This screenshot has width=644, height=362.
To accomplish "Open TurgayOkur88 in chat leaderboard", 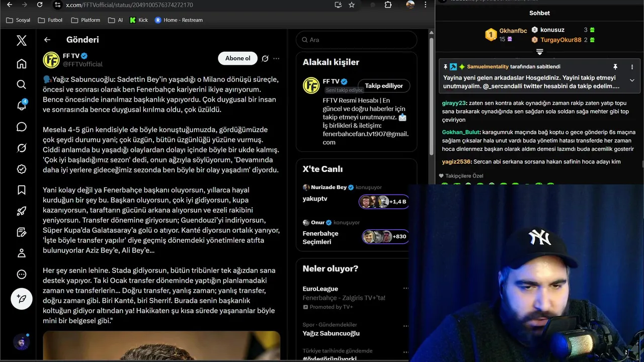I will (x=560, y=40).
